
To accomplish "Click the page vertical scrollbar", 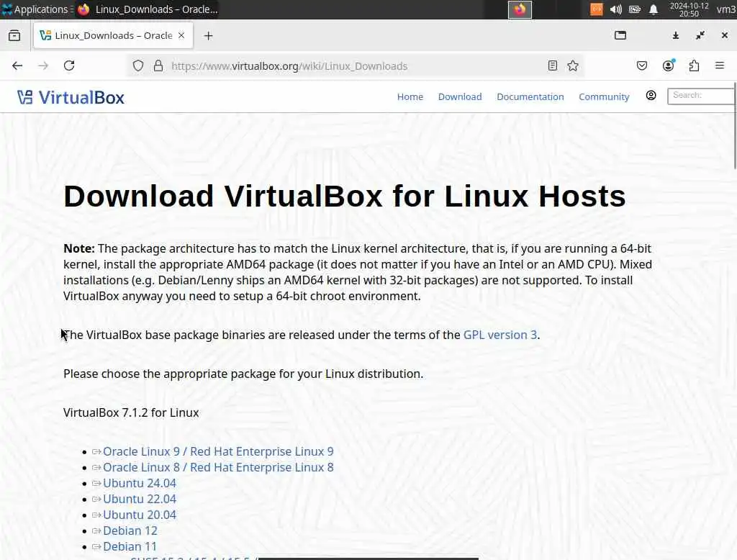I will pos(735,125).
